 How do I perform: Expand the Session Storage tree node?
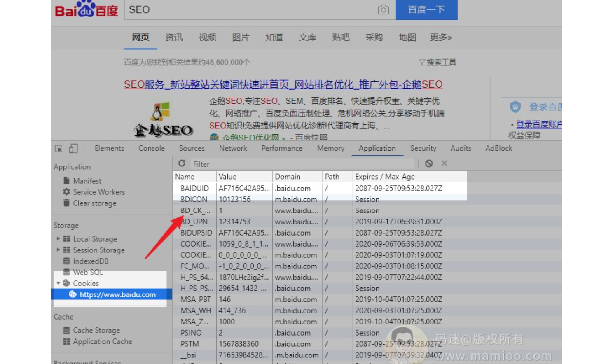click(58, 250)
